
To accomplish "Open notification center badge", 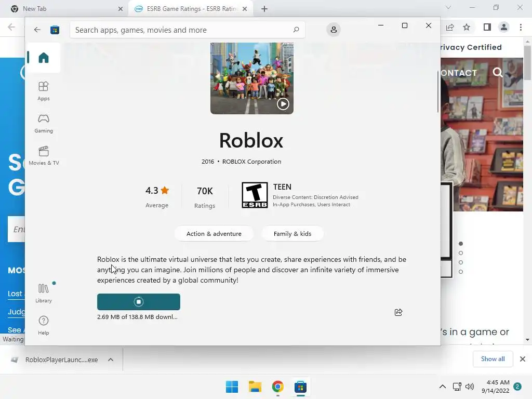I will pos(517,387).
